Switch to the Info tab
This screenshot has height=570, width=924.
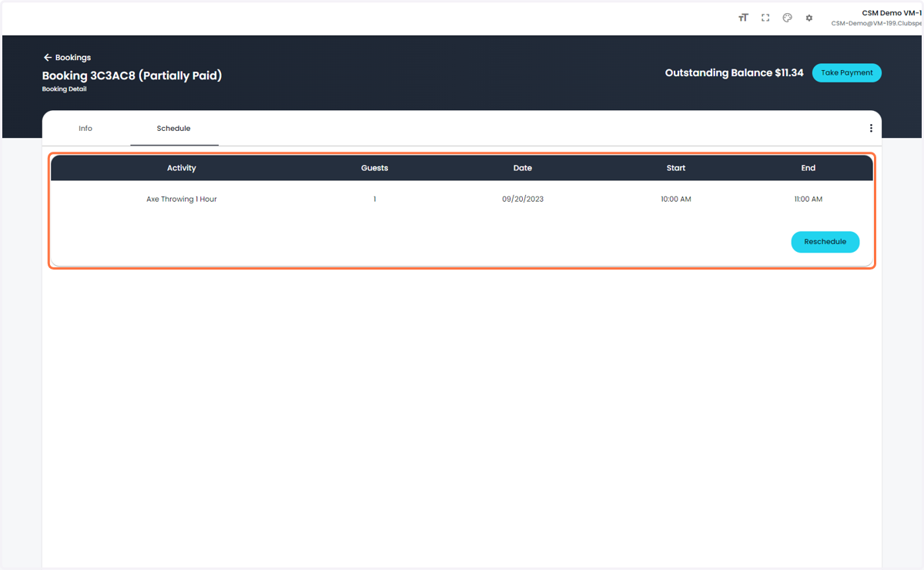pos(85,129)
